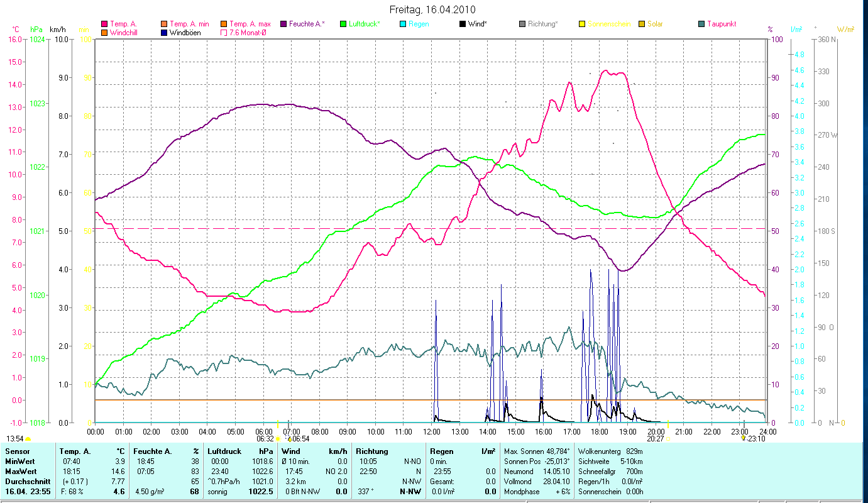
Task: Click the Sonnenschein legend label
Action: (609, 24)
